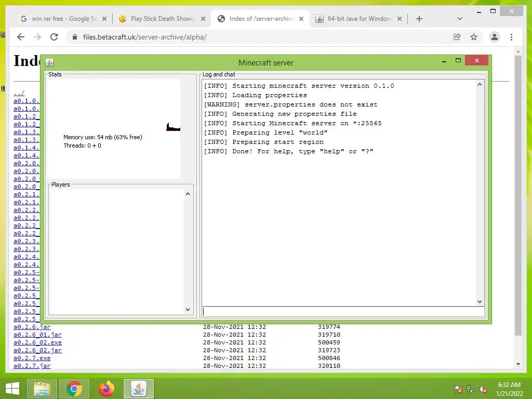Image resolution: width=532 pixels, height=399 pixels.
Task: Click 'Memory use: 54 mb (63% free)' text
Action: click(103, 137)
